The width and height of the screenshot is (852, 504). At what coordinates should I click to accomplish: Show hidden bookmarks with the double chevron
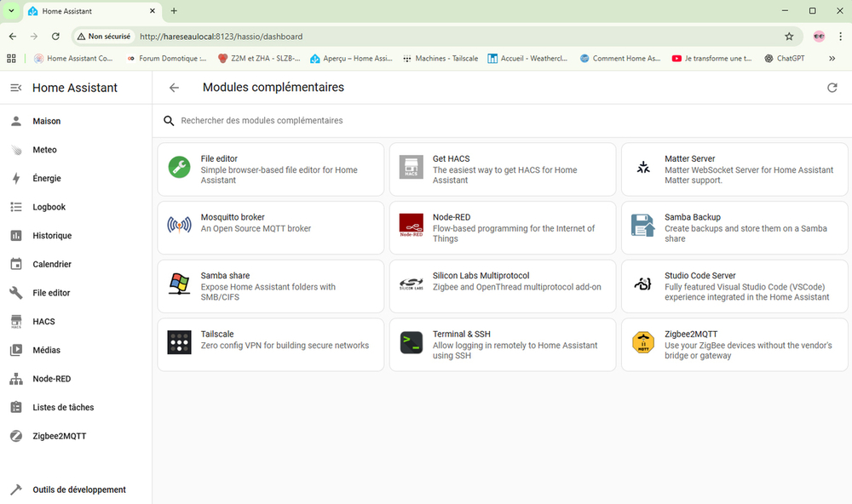[832, 58]
